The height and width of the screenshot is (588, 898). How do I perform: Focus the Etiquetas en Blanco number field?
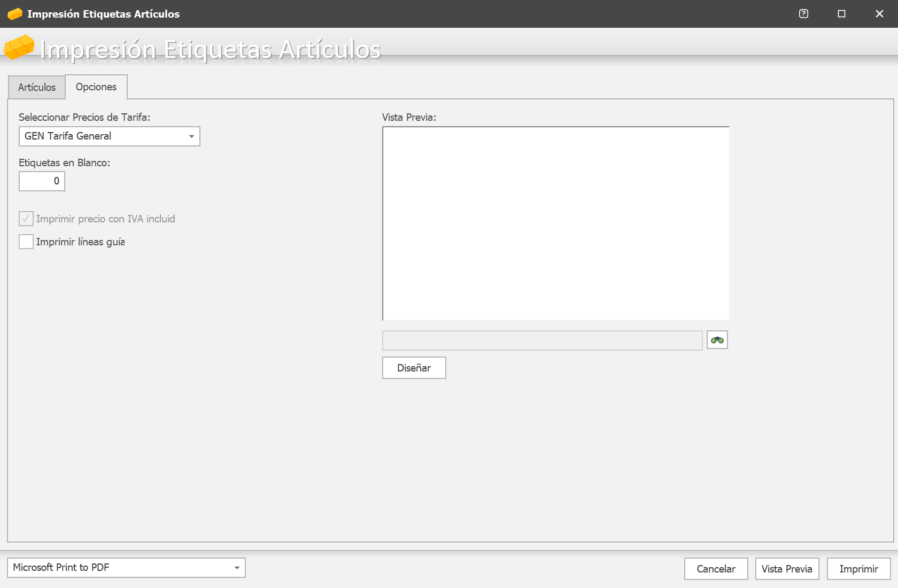[42, 181]
